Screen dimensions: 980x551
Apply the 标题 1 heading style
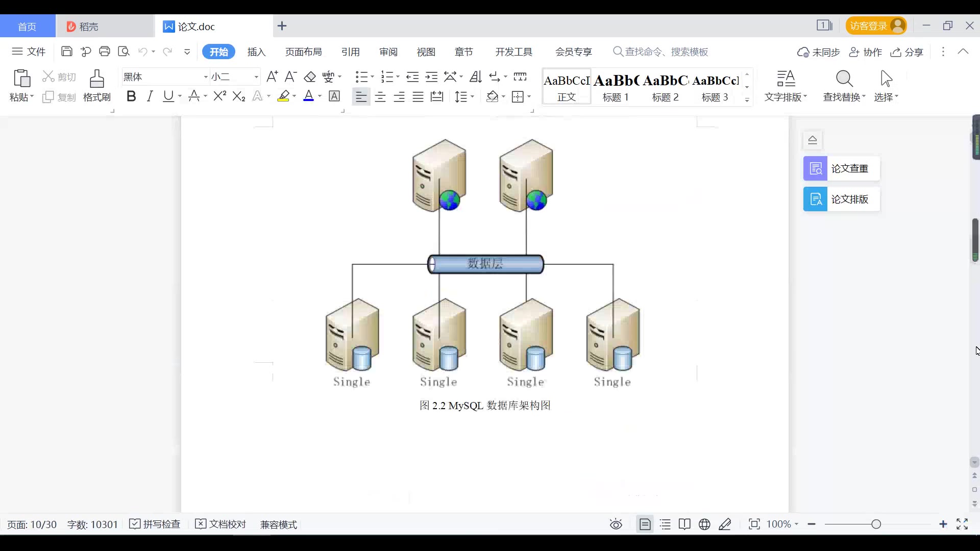coord(616,87)
